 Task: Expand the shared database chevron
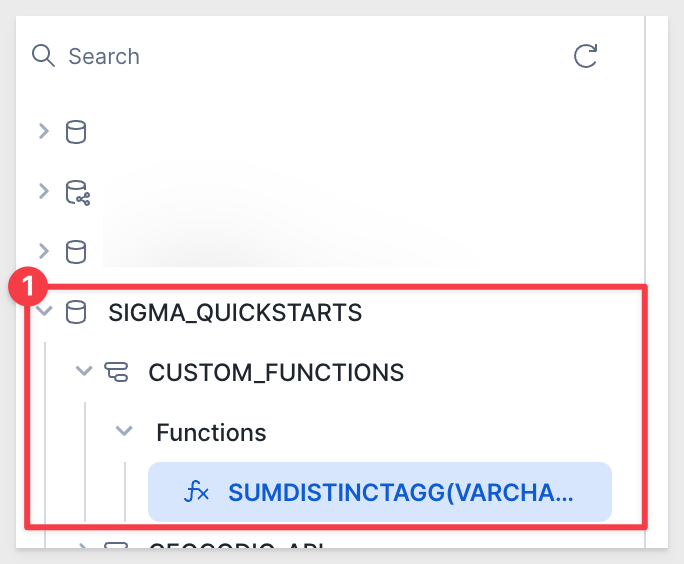tap(44, 191)
